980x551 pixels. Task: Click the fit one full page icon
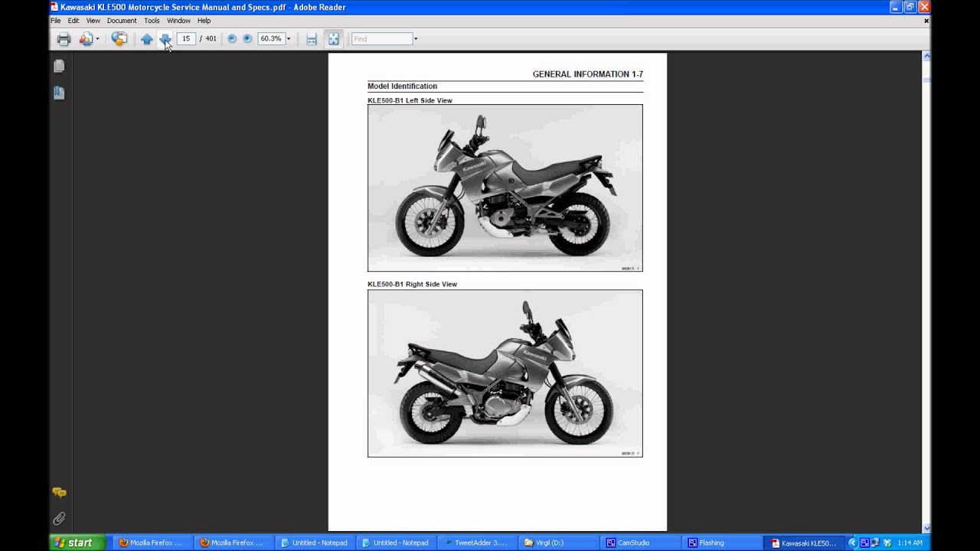pos(334,39)
